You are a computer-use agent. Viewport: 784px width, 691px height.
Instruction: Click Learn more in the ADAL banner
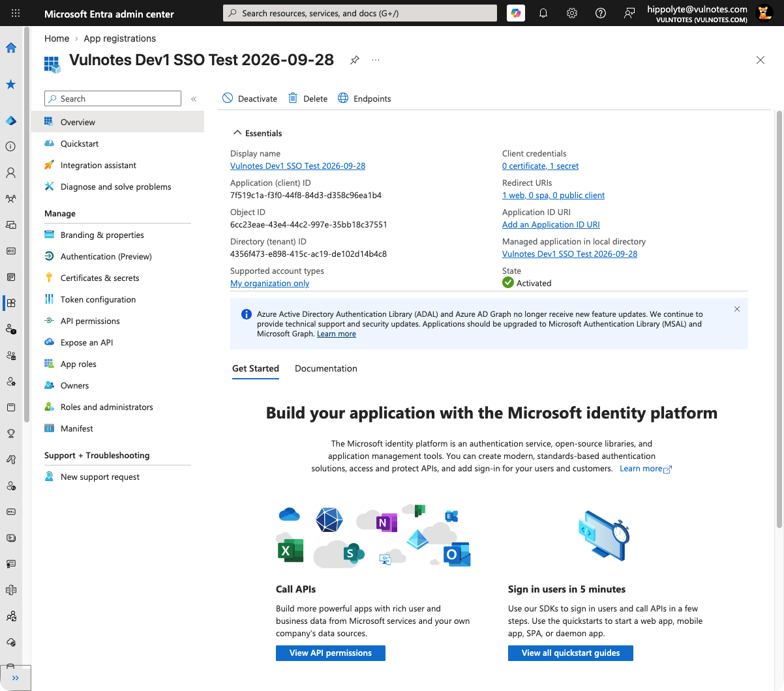click(x=337, y=334)
